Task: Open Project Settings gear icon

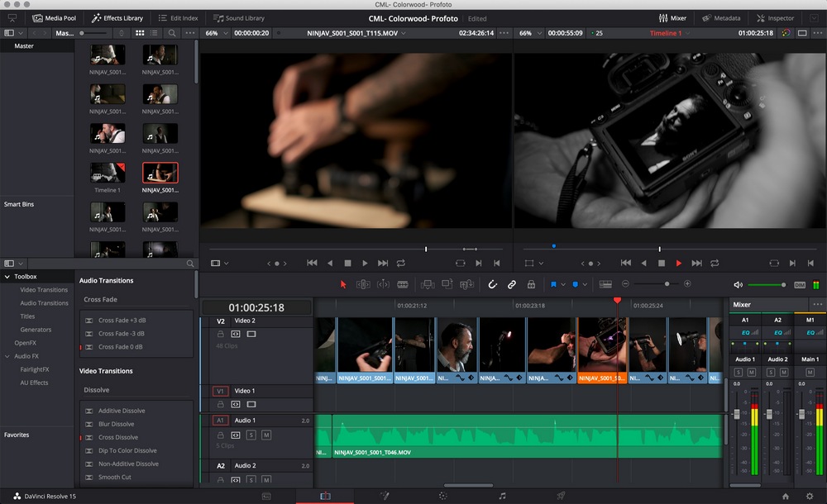Action: (x=810, y=496)
